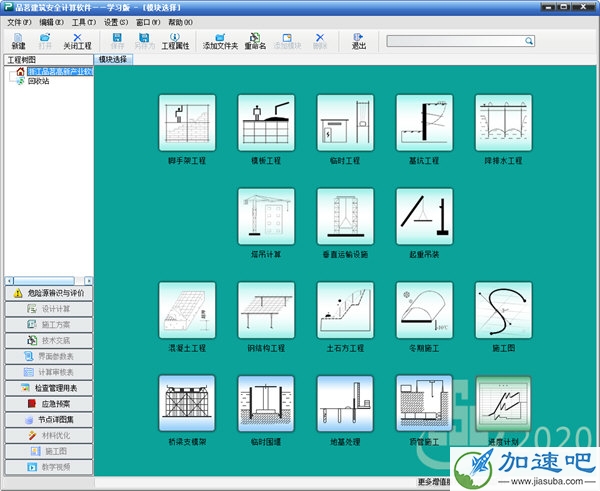Click the 新建 new project toolbar icon
This screenshot has width=600, height=491.
18,41
